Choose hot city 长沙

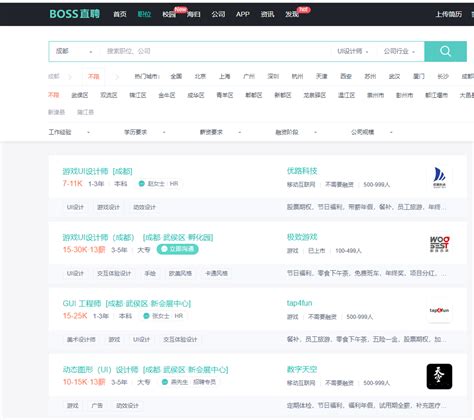pos(443,76)
